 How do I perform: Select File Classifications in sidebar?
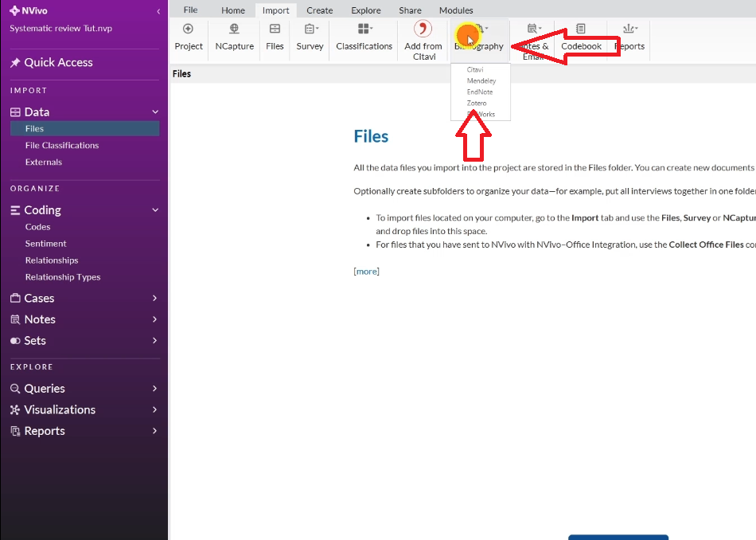pos(62,145)
